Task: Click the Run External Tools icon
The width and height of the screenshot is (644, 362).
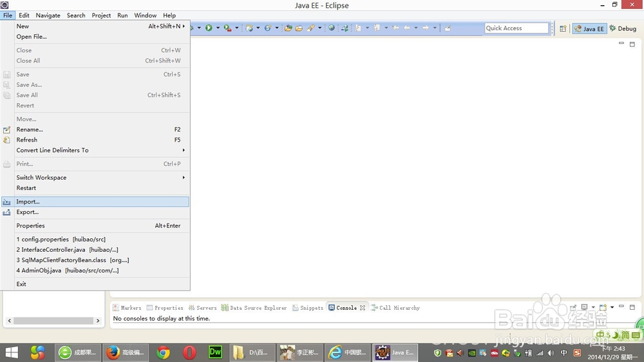Action: (227, 28)
